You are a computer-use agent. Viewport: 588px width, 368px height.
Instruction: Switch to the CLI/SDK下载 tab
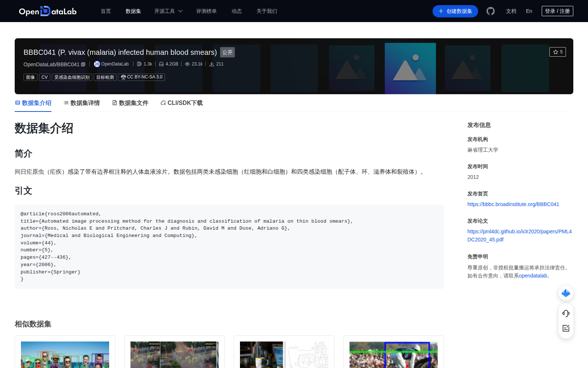click(x=182, y=103)
